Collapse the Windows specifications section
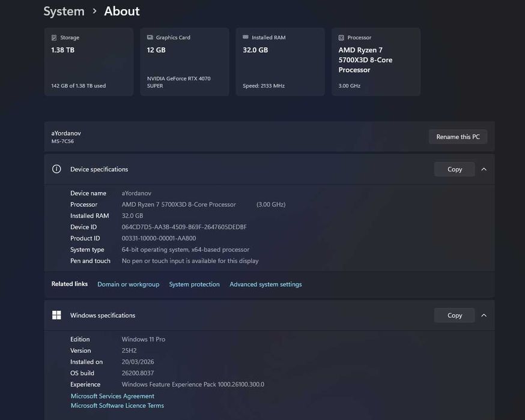 tap(484, 316)
